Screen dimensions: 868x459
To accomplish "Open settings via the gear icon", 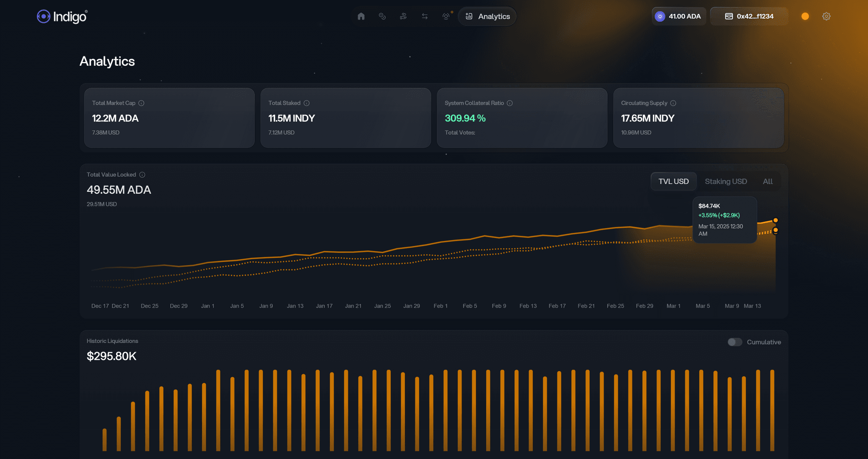I will pos(826,16).
